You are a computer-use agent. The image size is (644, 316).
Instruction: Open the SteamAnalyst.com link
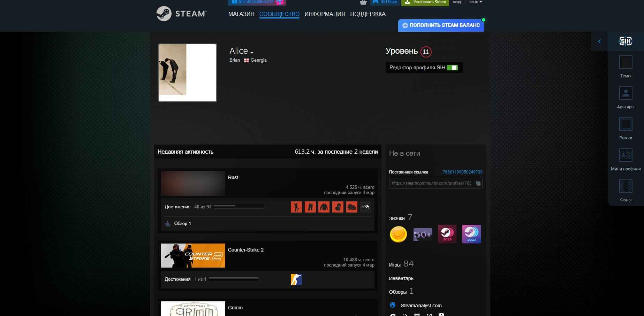click(421, 306)
